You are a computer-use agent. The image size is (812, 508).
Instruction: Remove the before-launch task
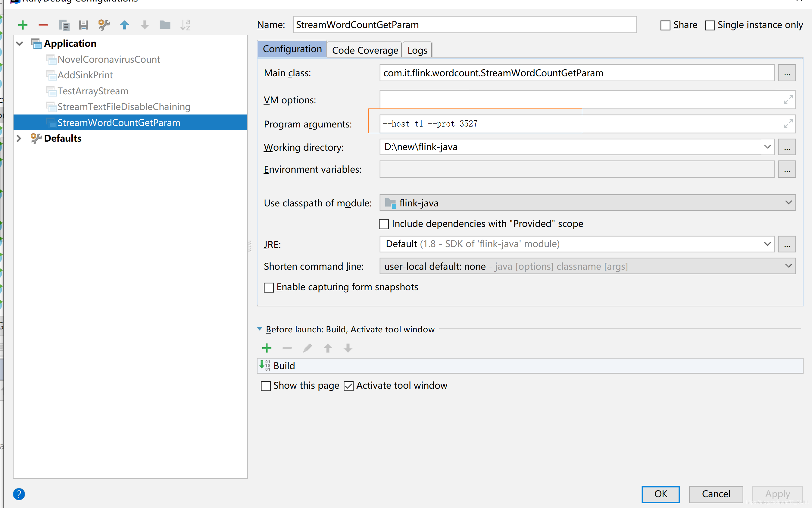point(287,348)
